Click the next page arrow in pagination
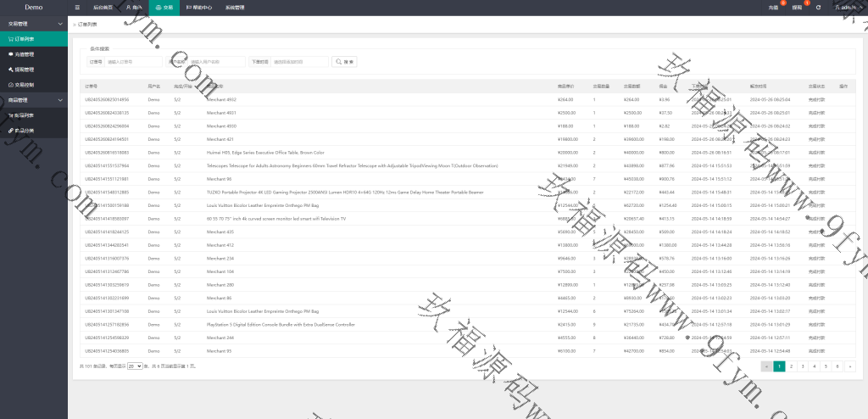 [849, 366]
